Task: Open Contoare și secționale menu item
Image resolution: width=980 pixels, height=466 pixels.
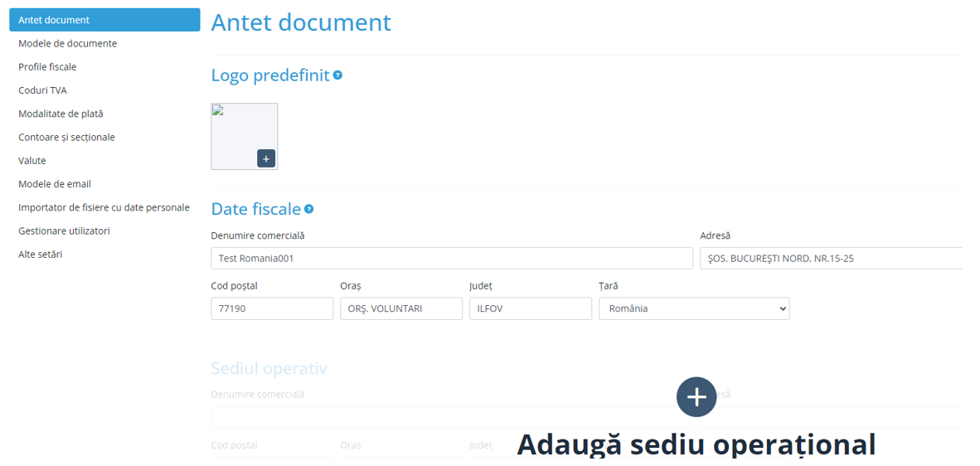Action: (x=66, y=137)
